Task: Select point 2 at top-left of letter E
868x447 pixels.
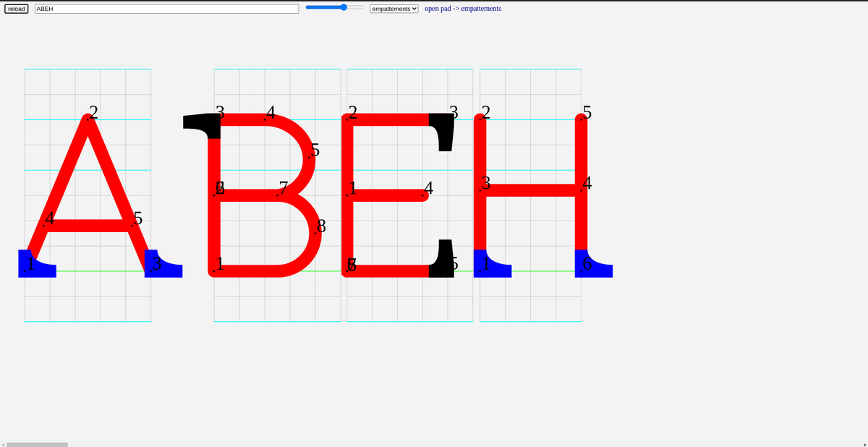Action: pos(353,112)
